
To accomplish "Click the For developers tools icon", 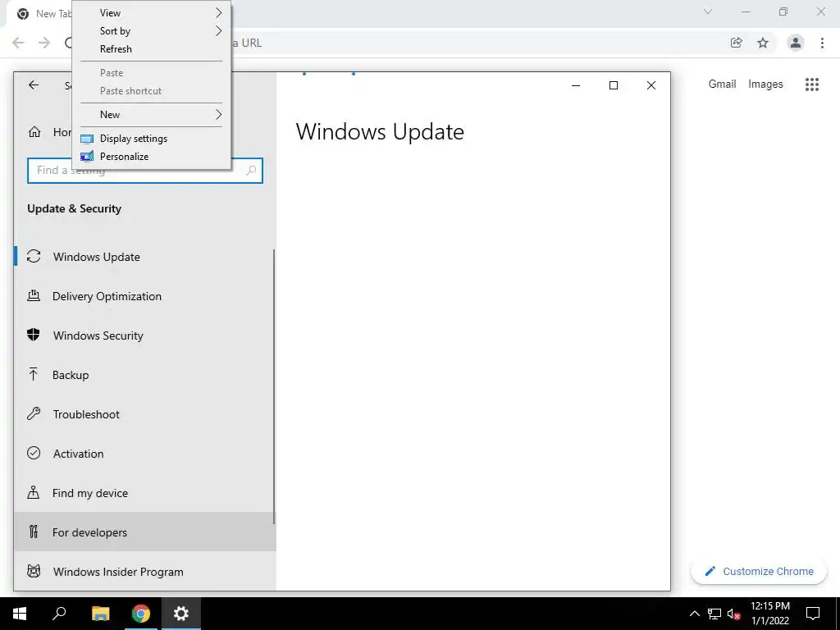I will [x=33, y=532].
